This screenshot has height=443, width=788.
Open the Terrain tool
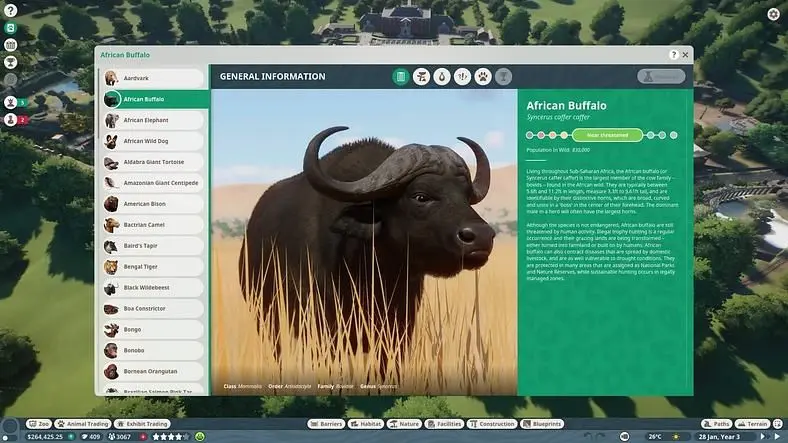752,424
